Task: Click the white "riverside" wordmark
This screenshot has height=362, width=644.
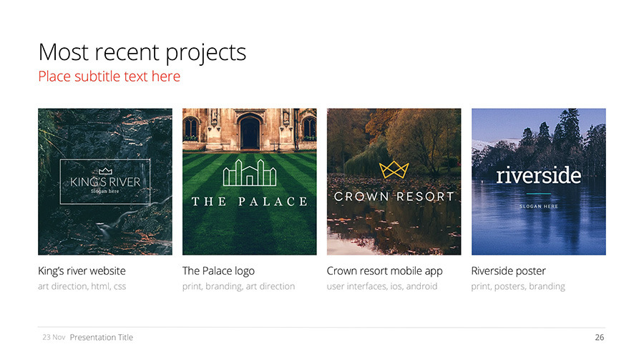Action: click(538, 175)
